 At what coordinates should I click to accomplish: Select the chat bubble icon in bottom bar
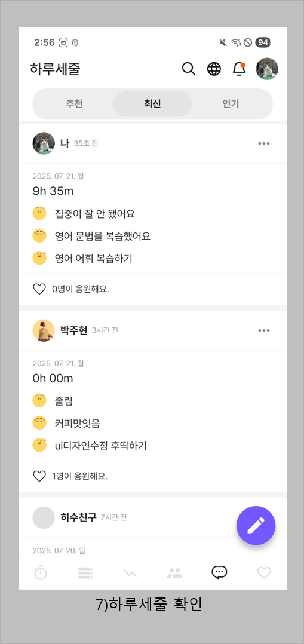coord(219,572)
